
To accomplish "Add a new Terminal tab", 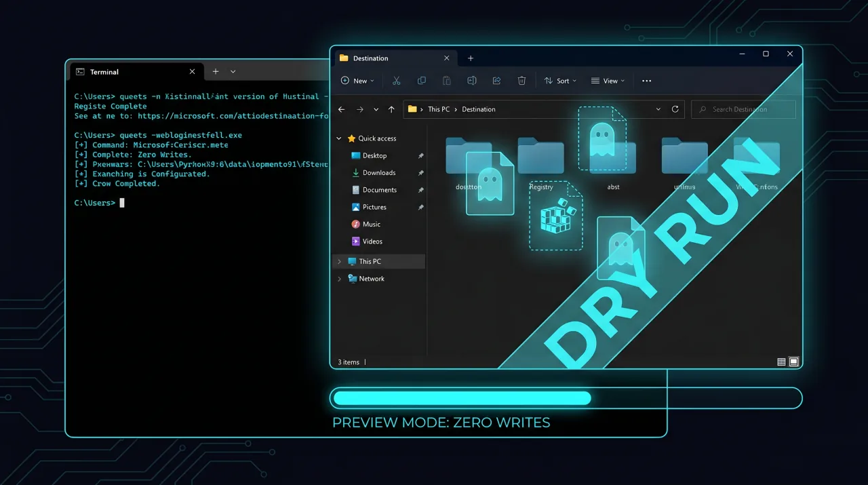I will coord(216,71).
